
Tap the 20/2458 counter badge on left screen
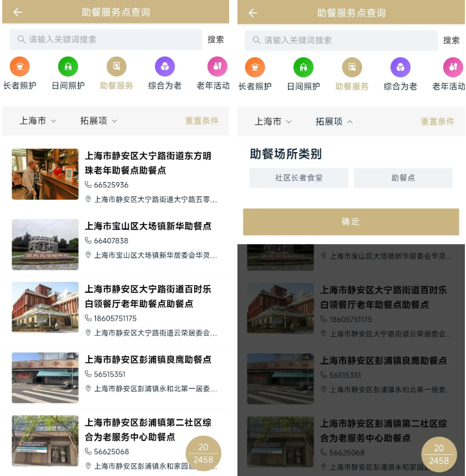click(203, 453)
